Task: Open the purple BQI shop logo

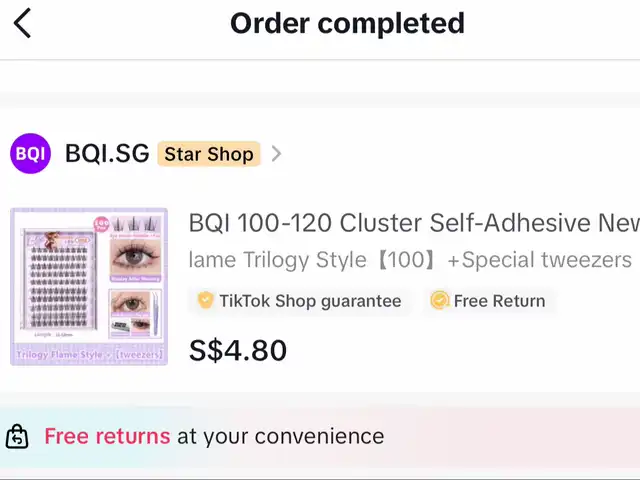Action: tap(30, 154)
